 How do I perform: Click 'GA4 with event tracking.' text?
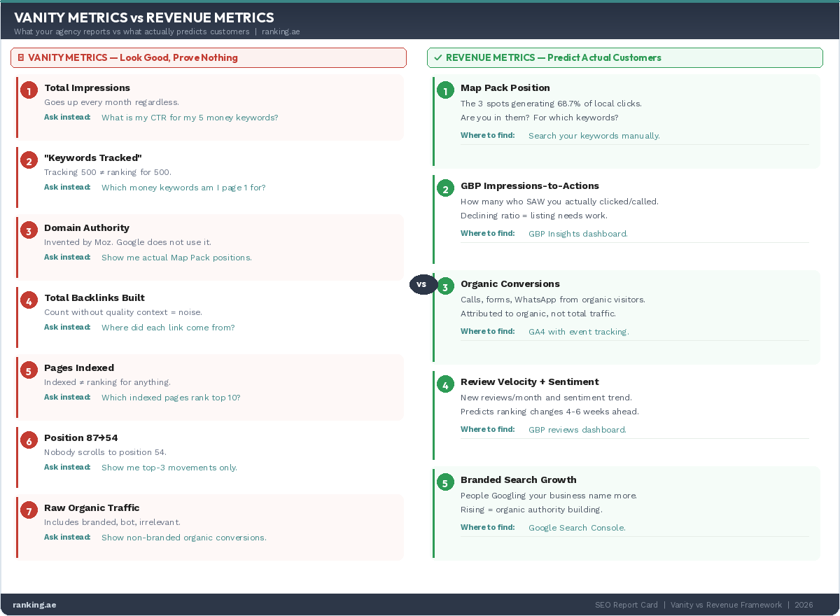click(578, 332)
